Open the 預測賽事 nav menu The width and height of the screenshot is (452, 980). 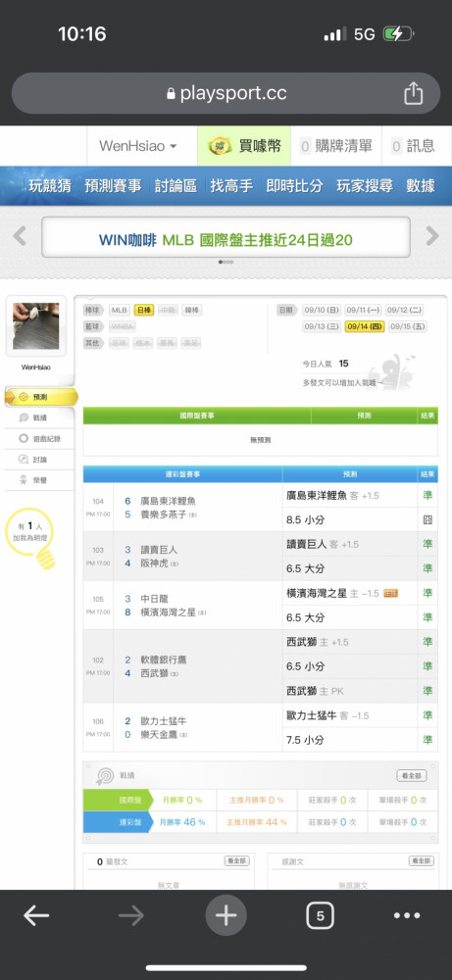113,185
